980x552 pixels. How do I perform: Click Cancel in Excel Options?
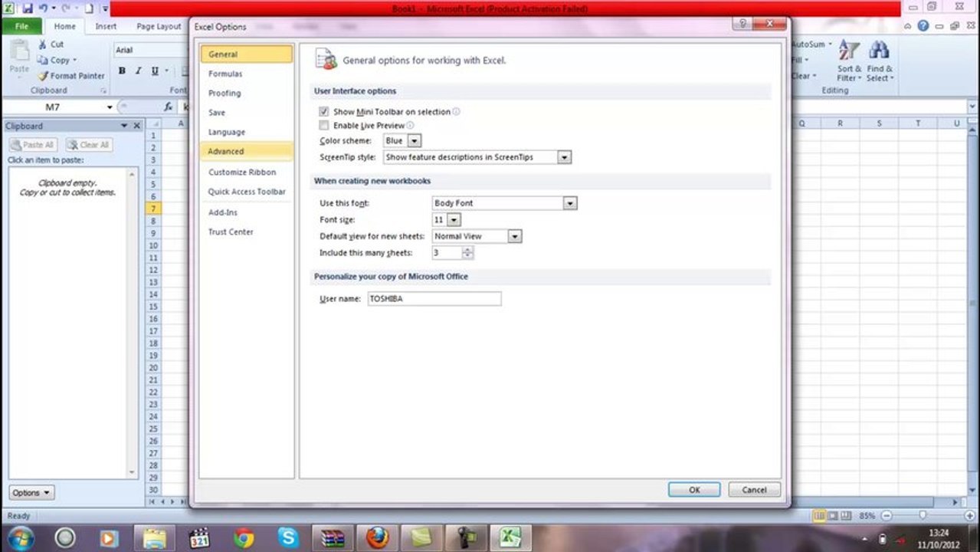[x=754, y=490]
